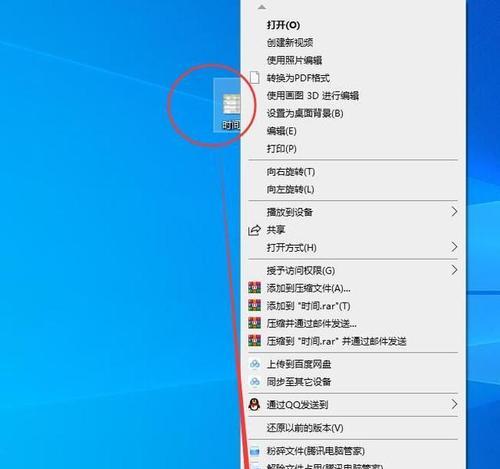Select 打开(O) in the context menu

(x=283, y=25)
